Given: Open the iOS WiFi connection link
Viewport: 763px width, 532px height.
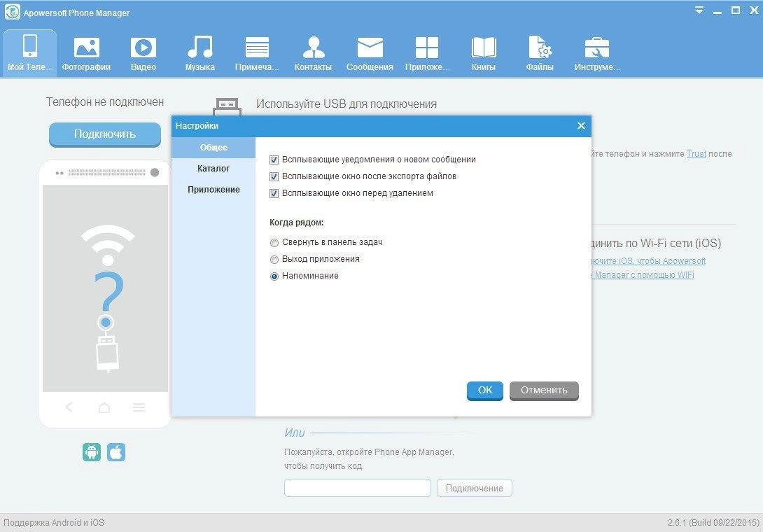Looking at the screenshot, I should coord(647,267).
